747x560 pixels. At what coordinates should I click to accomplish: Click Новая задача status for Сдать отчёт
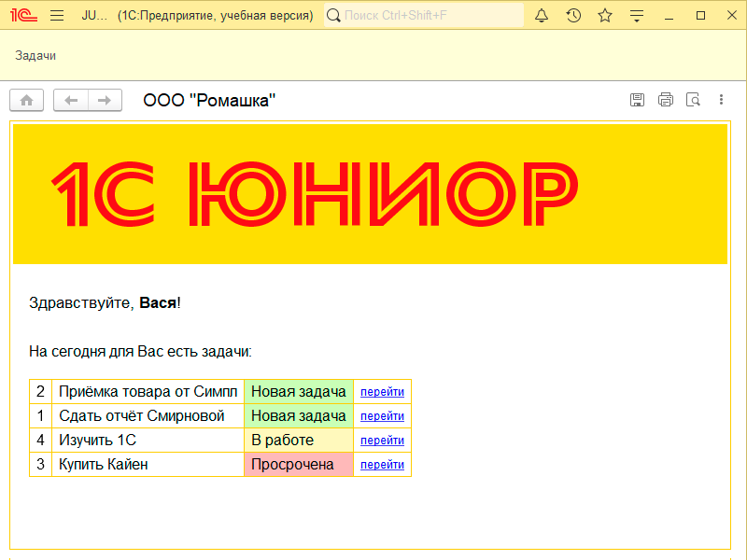(x=299, y=416)
